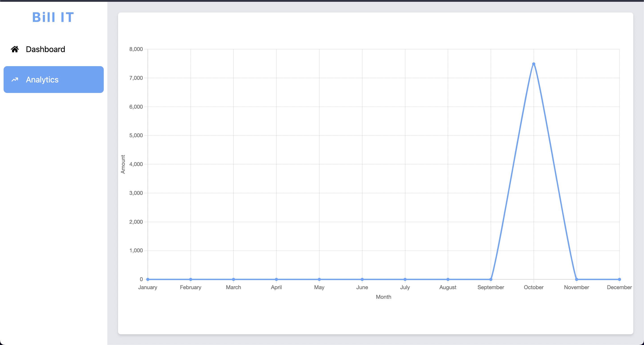Click the November data point on line
Image resolution: width=644 pixels, height=345 pixels.
(576, 279)
